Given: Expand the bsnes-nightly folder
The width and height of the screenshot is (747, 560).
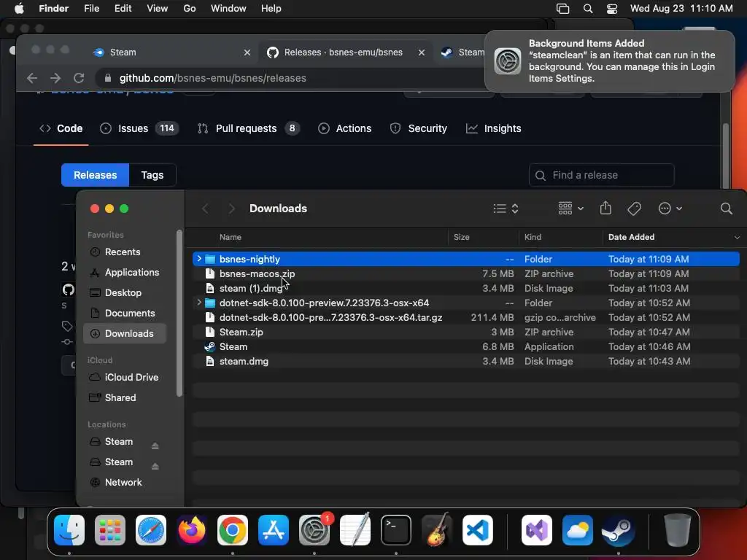Looking at the screenshot, I should click(199, 259).
